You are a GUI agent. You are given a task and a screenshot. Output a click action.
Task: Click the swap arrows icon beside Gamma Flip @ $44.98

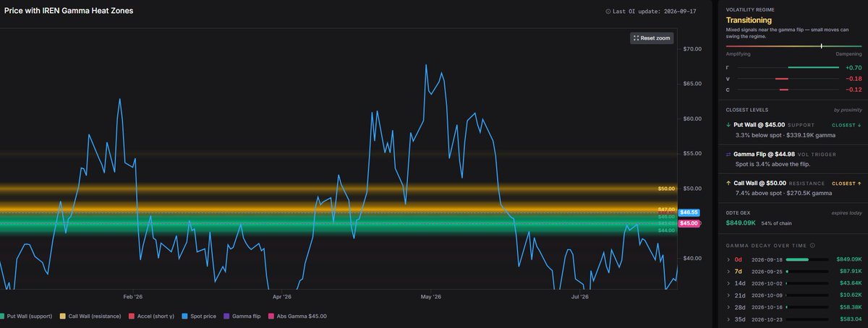(728, 155)
